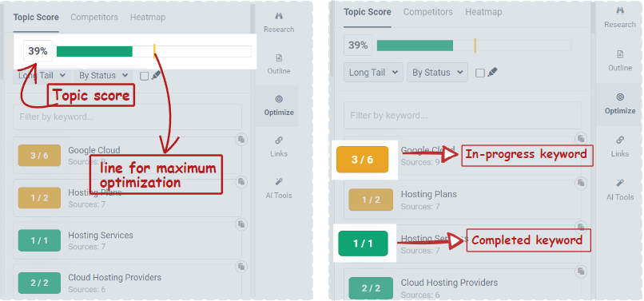Viewport: 644px width, 301px height.
Task: Click Sources: 6 text in left panel
Action: [x=86, y=290]
